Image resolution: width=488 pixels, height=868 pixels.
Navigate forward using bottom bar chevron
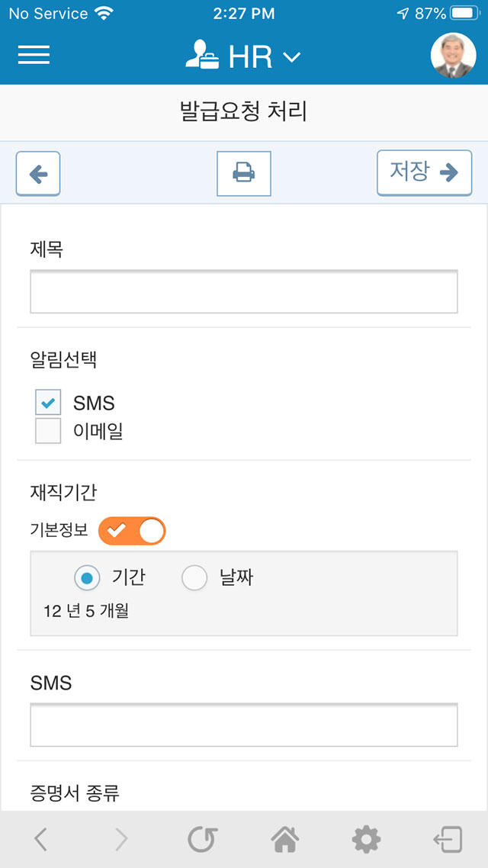121,840
